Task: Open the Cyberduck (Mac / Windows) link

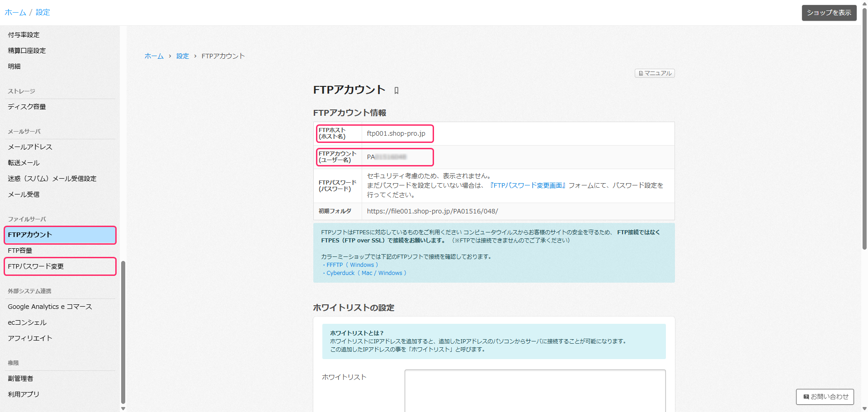Action: (x=366, y=273)
